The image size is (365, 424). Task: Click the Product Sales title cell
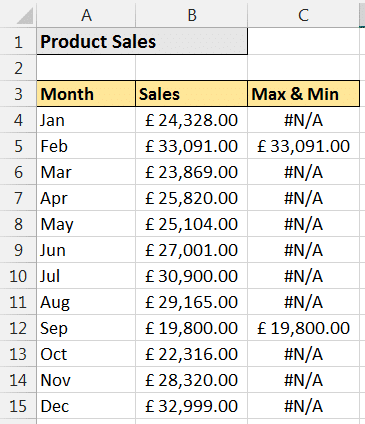(142, 42)
